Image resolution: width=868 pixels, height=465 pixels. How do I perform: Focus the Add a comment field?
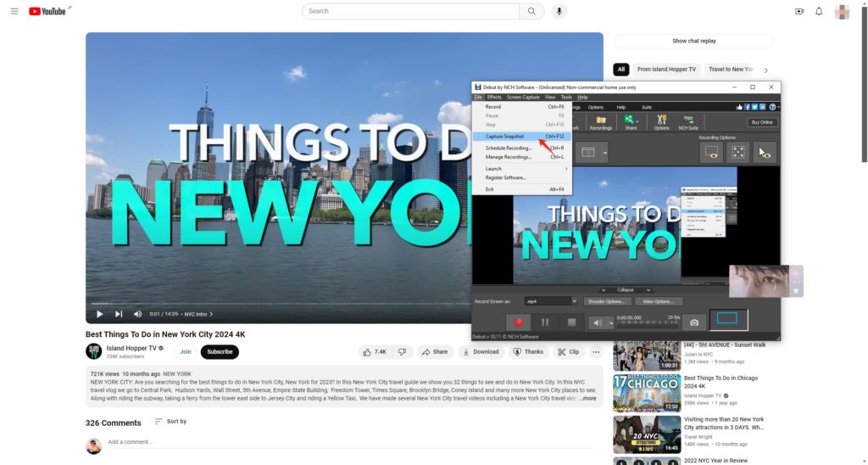tap(352, 442)
